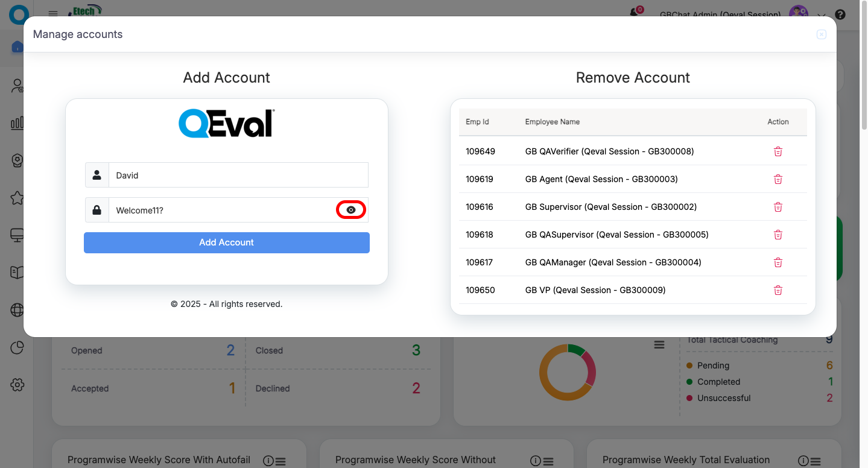
Task: Open the globe icon in sidebar
Action: (x=17, y=310)
